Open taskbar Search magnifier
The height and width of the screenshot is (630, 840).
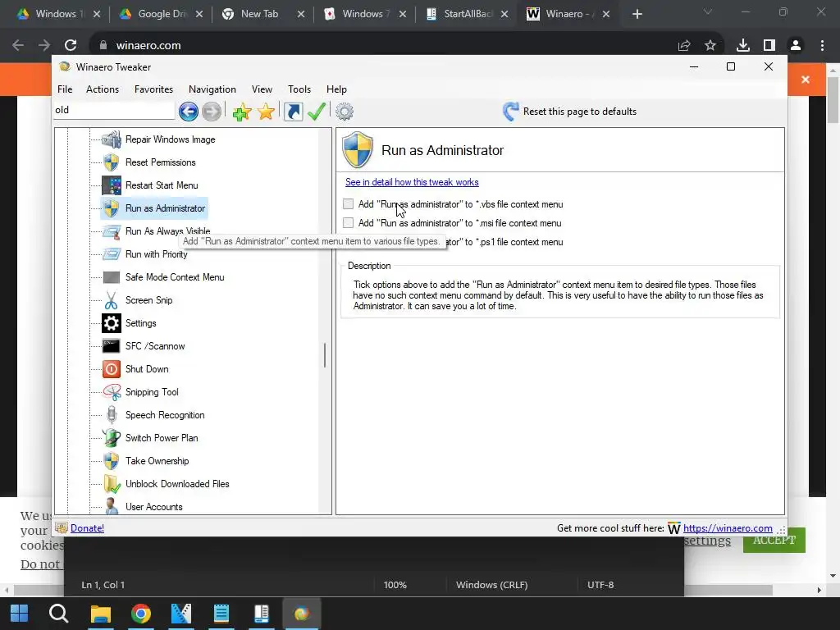[58, 614]
